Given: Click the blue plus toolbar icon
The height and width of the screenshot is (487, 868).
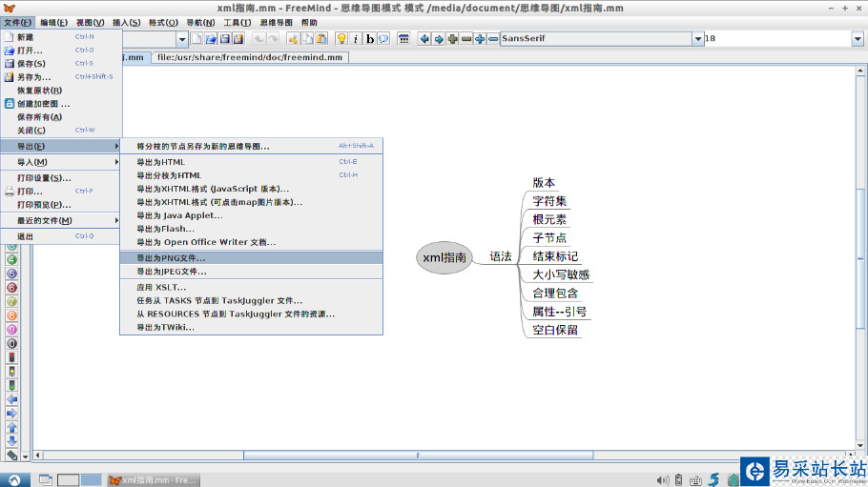Looking at the screenshot, I should (x=480, y=38).
